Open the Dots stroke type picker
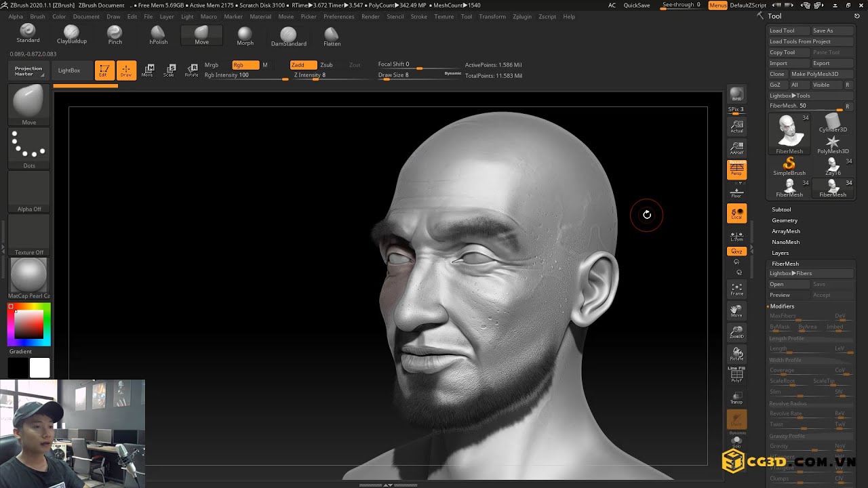This screenshot has height=488, width=868. [28, 148]
